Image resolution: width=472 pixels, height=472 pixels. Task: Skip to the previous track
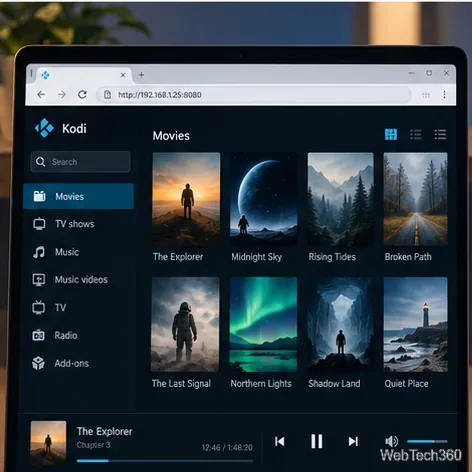click(280, 441)
